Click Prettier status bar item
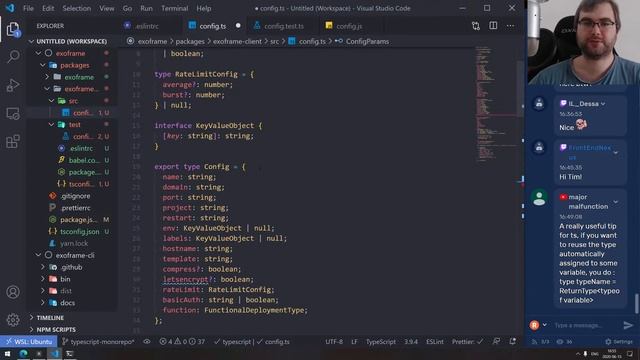640x360 pixels. 467,342
